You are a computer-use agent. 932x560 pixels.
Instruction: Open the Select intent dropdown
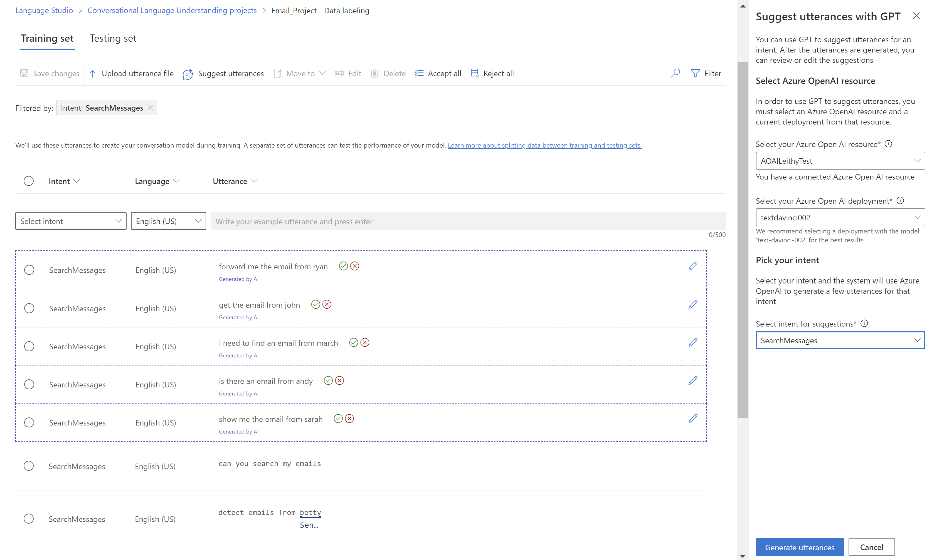pos(71,221)
